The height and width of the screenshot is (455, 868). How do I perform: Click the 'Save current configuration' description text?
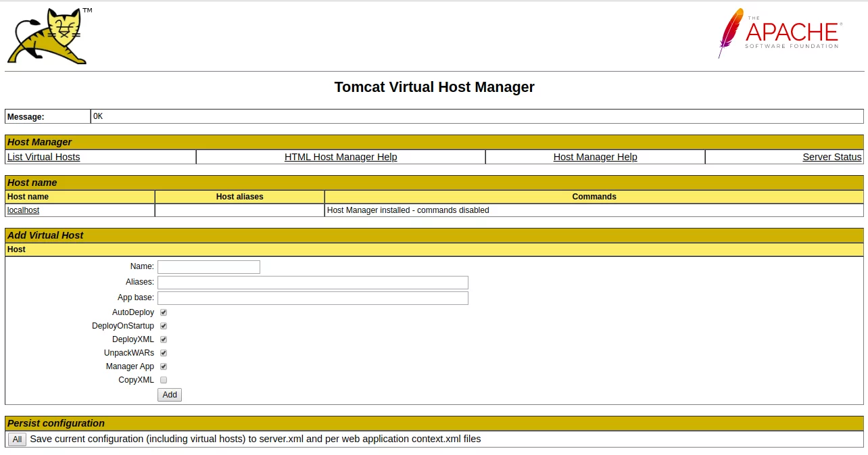[256, 439]
